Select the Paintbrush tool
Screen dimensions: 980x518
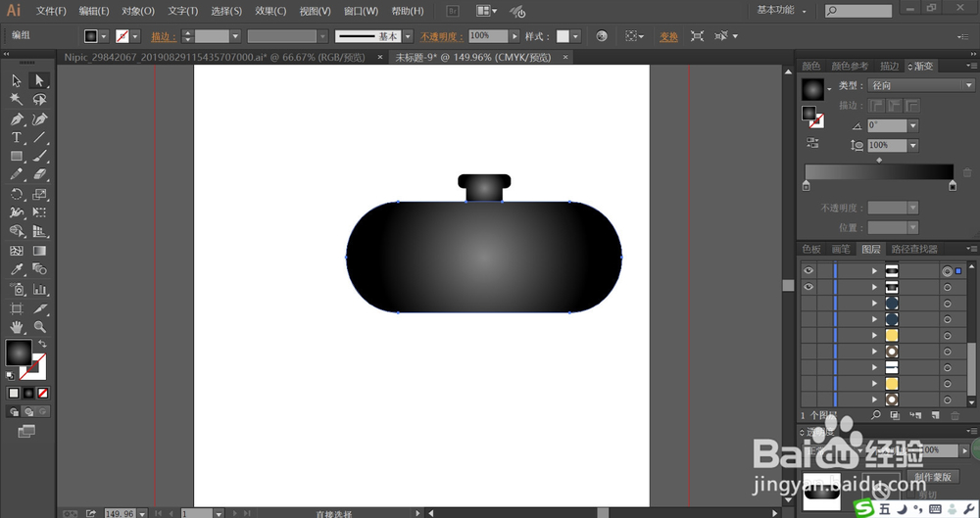[x=39, y=157]
